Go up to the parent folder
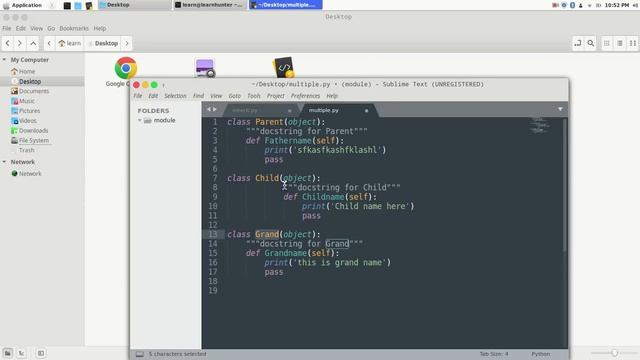 pyautogui.click(x=33, y=43)
